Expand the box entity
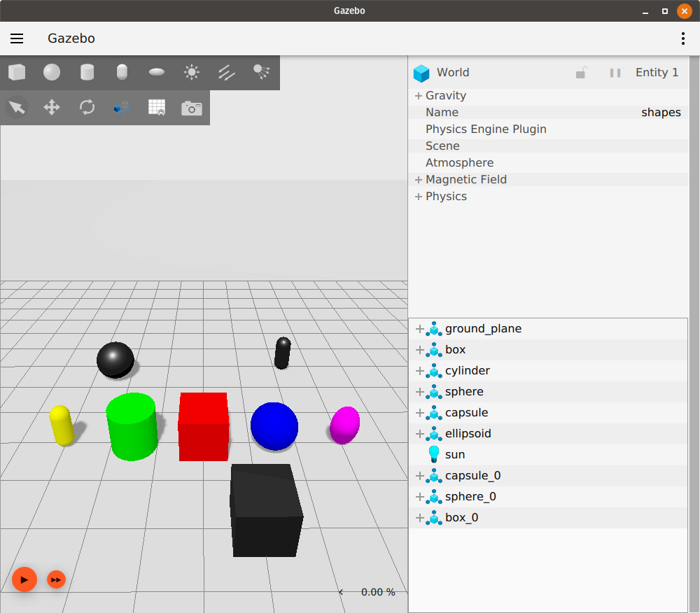This screenshot has width=700, height=613. (x=419, y=350)
